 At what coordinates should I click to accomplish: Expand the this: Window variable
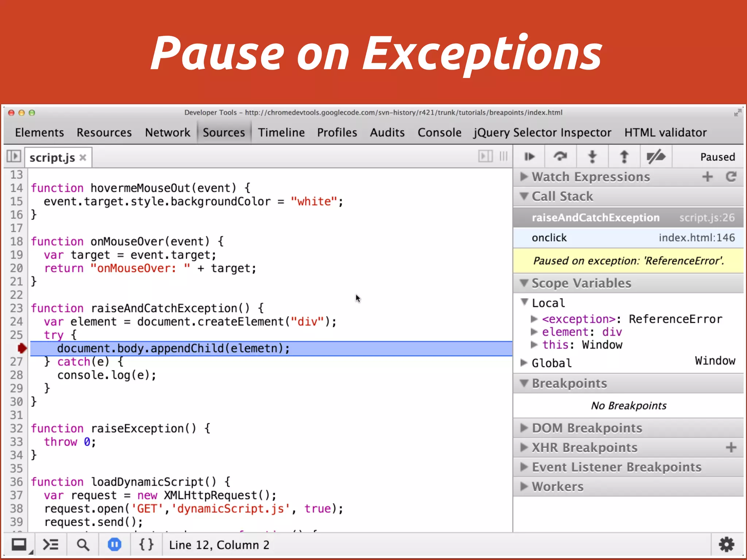click(x=534, y=345)
